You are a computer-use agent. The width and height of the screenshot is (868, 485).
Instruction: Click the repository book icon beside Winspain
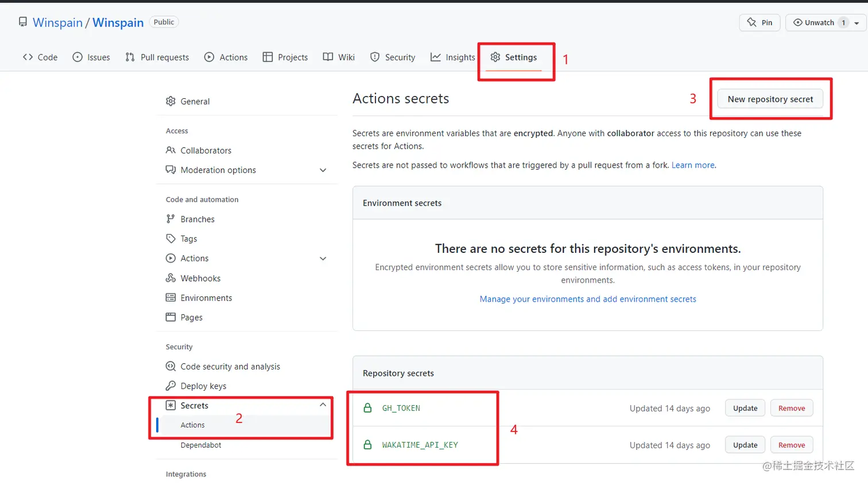pyautogui.click(x=23, y=22)
